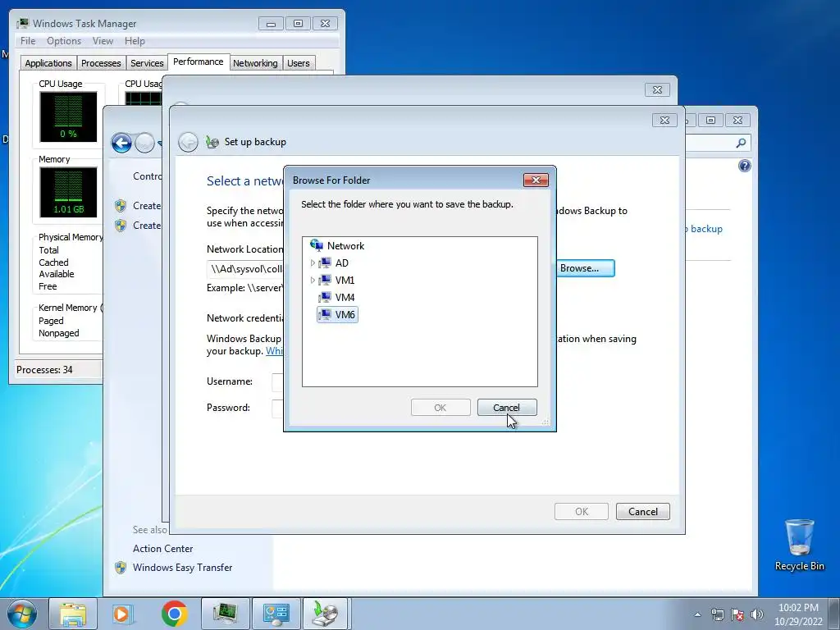Viewport: 840px width, 630px height.
Task: Click the network tray icon
Action: click(x=717, y=614)
